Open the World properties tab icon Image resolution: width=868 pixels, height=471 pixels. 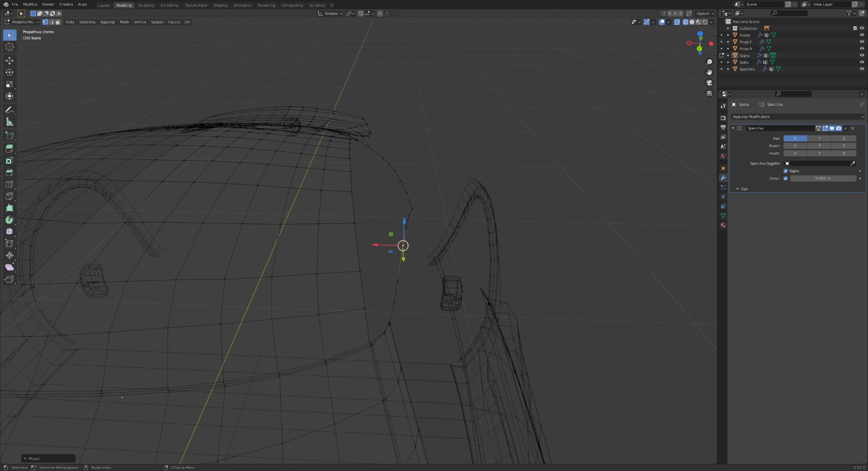click(x=723, y=156)
